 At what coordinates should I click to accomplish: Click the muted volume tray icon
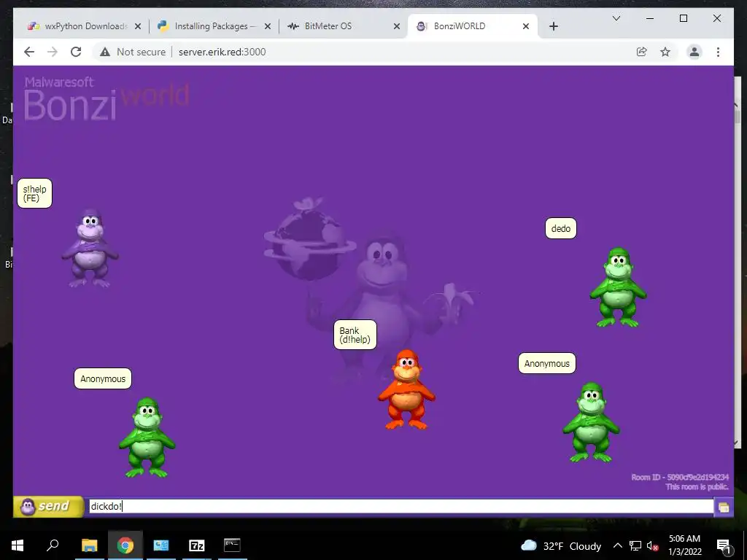pyautogui.click(x=653, y=545)
